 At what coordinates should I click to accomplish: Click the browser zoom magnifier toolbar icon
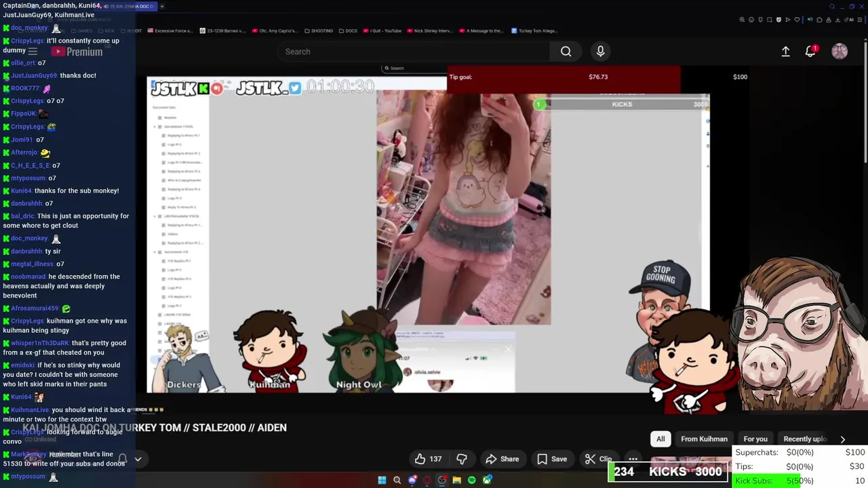pos(742,20)
